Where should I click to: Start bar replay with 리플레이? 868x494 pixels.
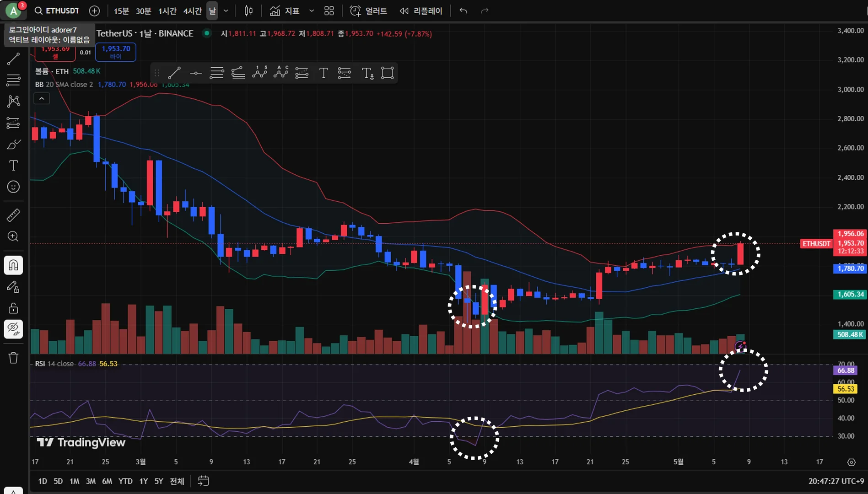pyautogui.click(x=421, y=11)
